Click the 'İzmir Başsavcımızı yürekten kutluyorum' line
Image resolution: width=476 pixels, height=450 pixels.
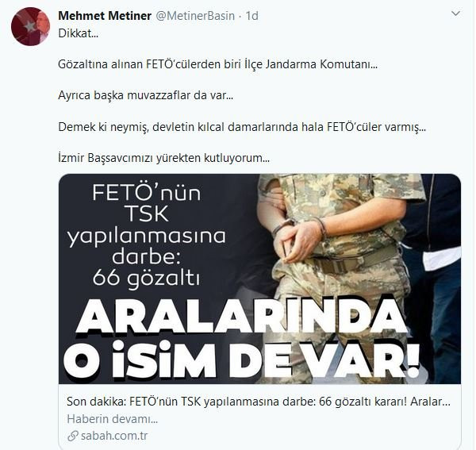tap(163, 158)
